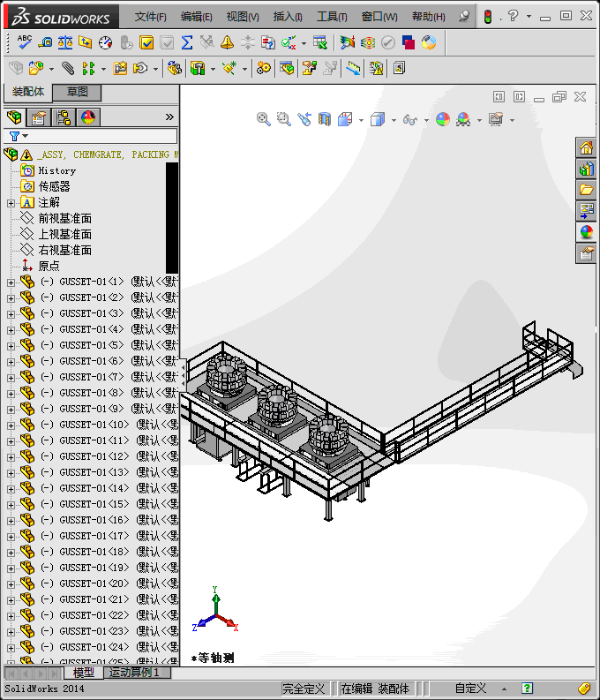Switch to the 草图 tab
Viewport: 600px width, 700px height.
point(77,92)
